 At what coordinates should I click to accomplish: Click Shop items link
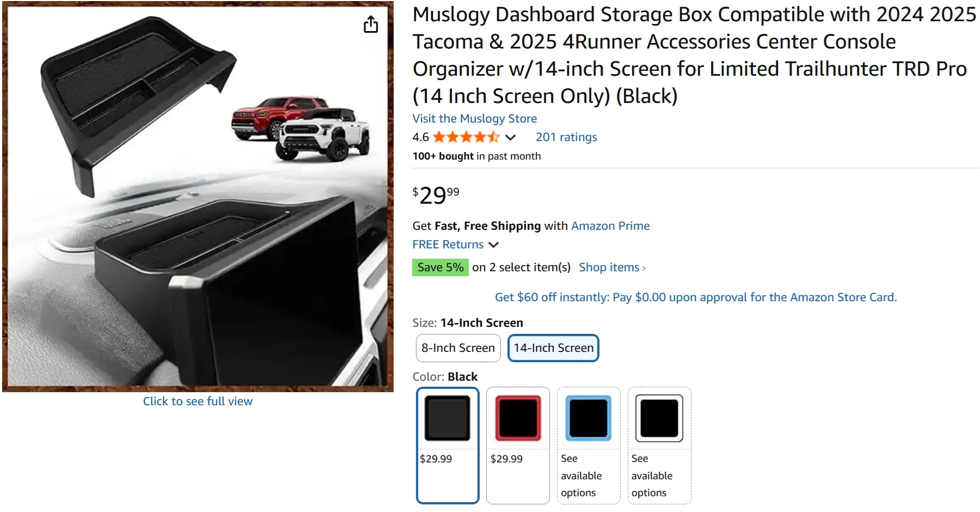[x=609, y=267]
